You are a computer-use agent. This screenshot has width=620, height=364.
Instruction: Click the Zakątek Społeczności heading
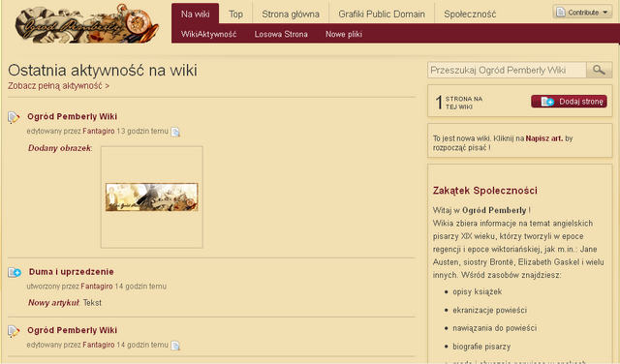click(484, 191)
